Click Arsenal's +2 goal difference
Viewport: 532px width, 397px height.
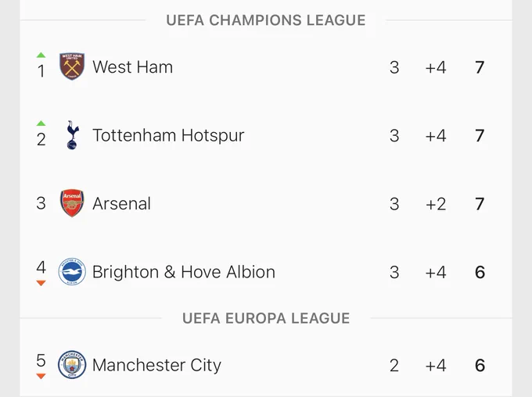point(436,204)
